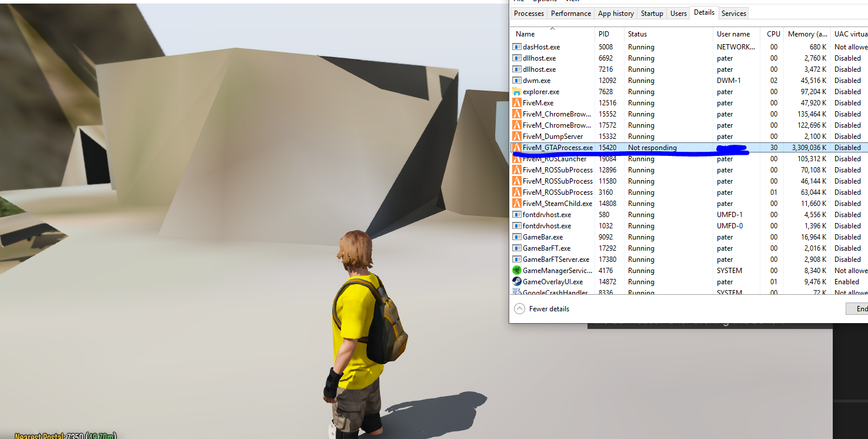Collapse Task Manager with Fewer details
Image resolution: width=868 pixels, height=439 pixels.
click(542, 309)
